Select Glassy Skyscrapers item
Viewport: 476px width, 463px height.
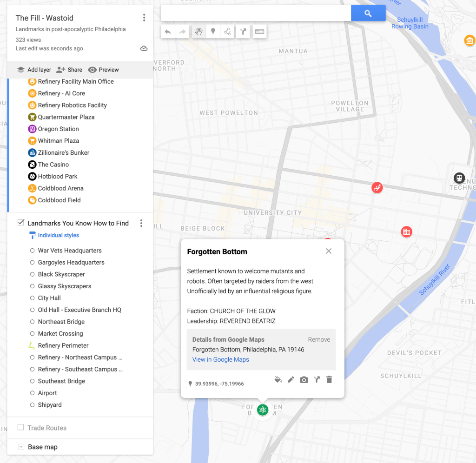(64, 286)
